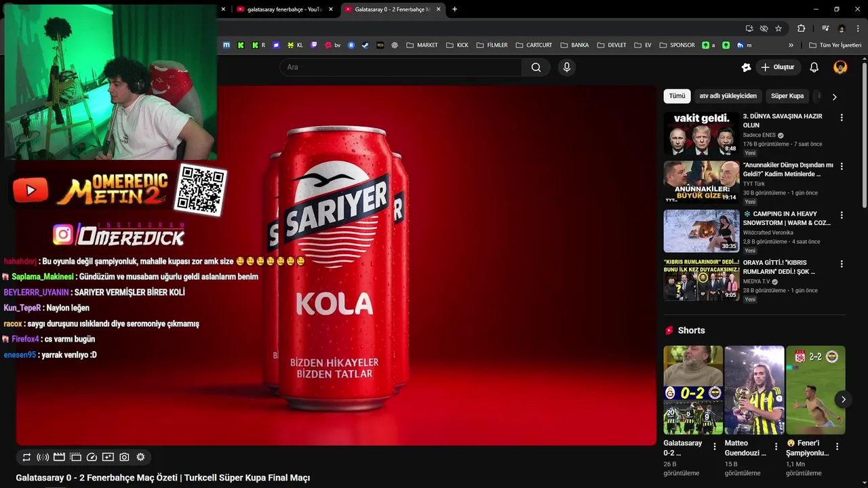Open the KICK bookmarks folder

pos(457,45)
